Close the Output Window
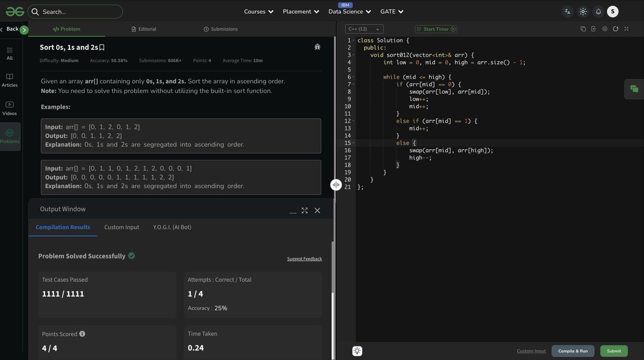Viewport: 644px width, 360px height. pos(317,211)
